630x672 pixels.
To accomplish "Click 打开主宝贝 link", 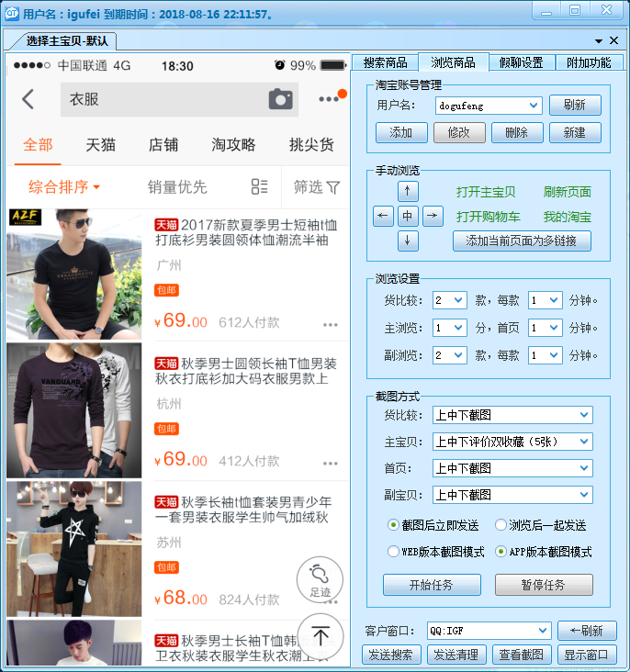I will (486, 192).
